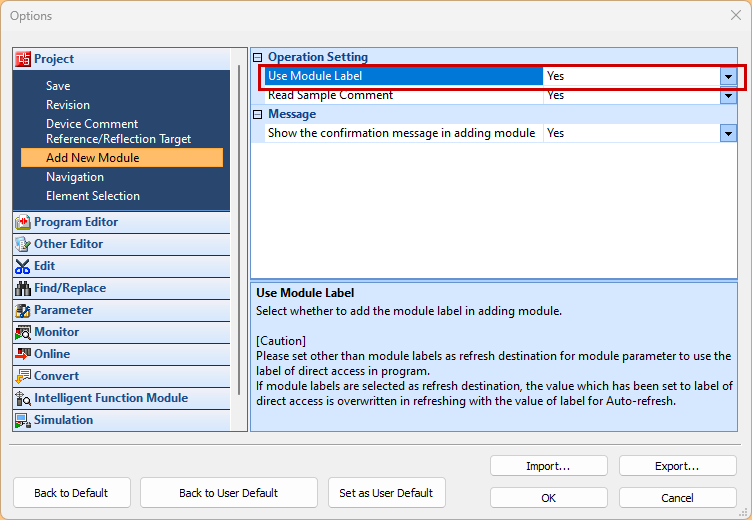Collapse the Operation Setting section
The width and height of the screenshot is (752, 520).
258,58
